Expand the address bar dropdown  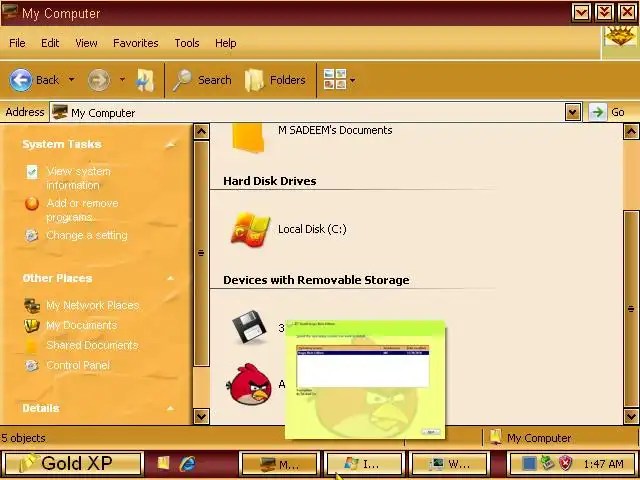[x=573, y=112]
